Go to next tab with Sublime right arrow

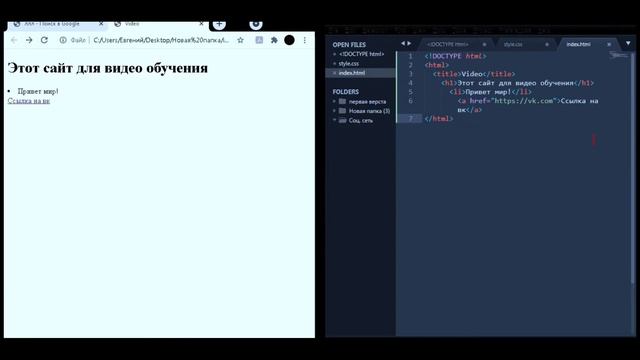click(409, 43)
